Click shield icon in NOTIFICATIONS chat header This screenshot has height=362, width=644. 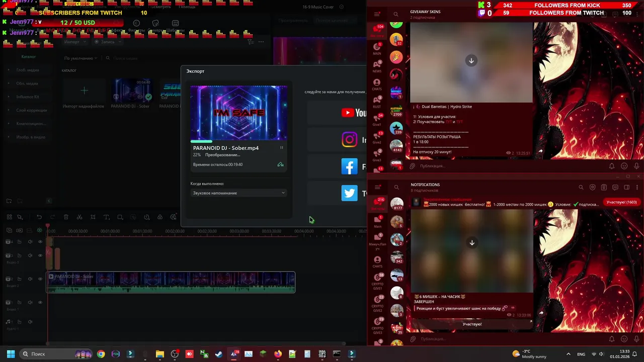[x=592, y=188]
